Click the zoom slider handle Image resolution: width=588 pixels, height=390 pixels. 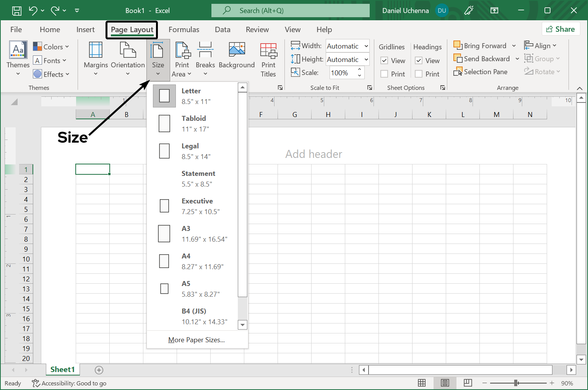click(516, 383)
